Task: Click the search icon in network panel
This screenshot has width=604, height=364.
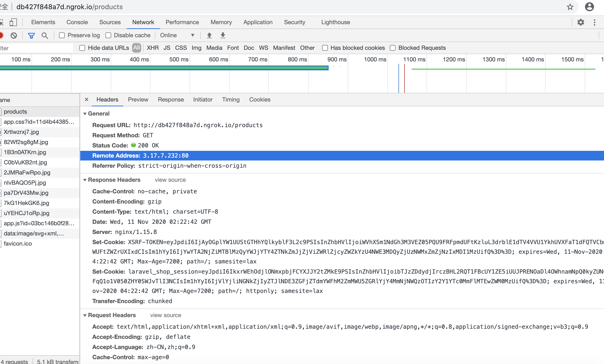Action: (44, 35)
